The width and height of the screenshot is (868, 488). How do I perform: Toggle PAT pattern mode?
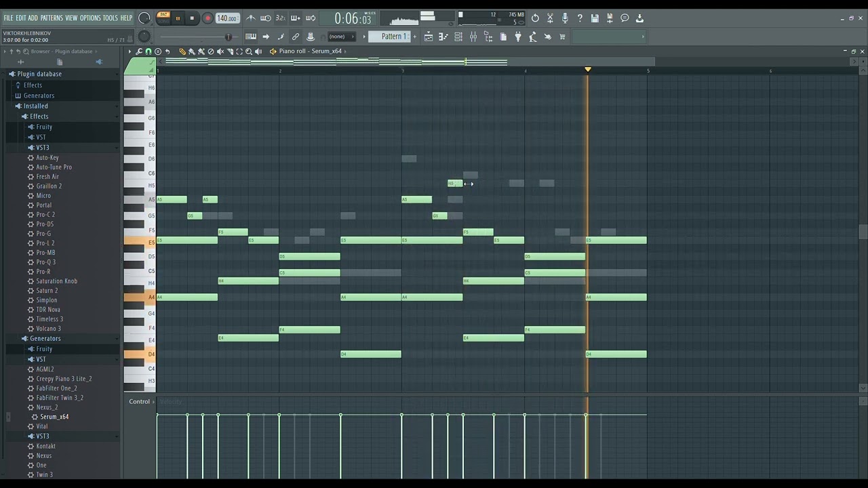coord(163,14)
